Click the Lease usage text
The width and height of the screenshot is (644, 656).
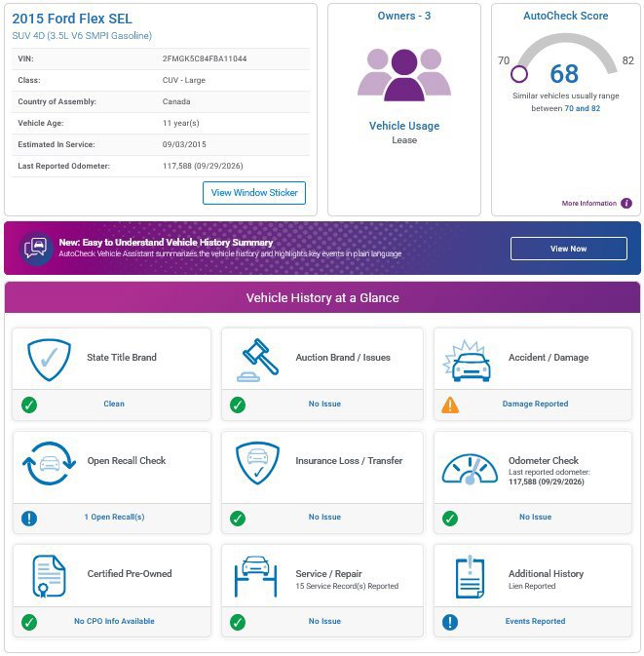point(404,140)
